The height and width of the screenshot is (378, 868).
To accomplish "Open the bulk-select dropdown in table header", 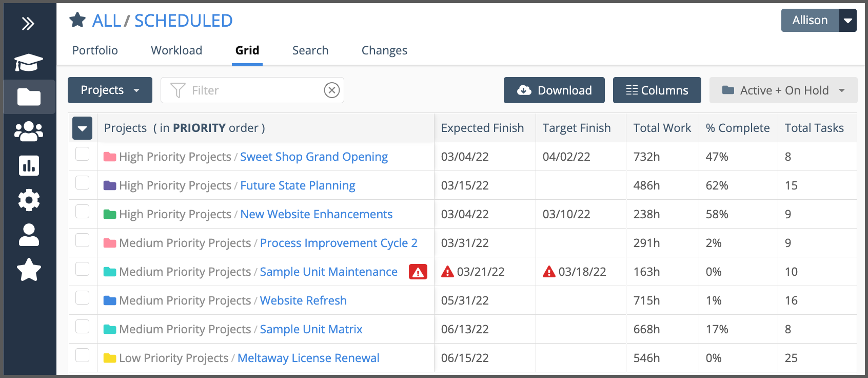I will click(82, 128).
